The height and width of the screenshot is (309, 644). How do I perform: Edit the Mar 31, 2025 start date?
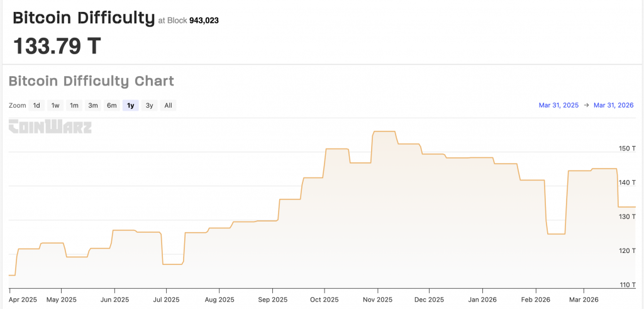[558, 105]
